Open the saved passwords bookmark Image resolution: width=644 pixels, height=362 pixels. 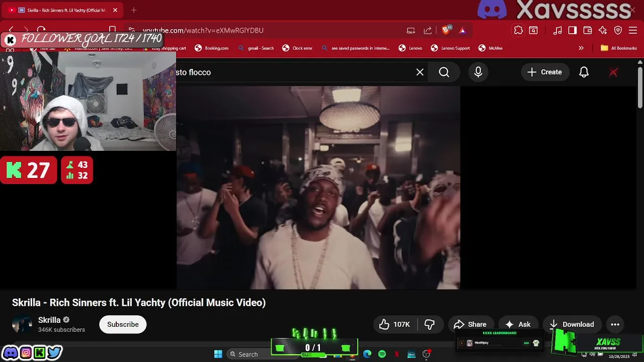coord(355,48)
